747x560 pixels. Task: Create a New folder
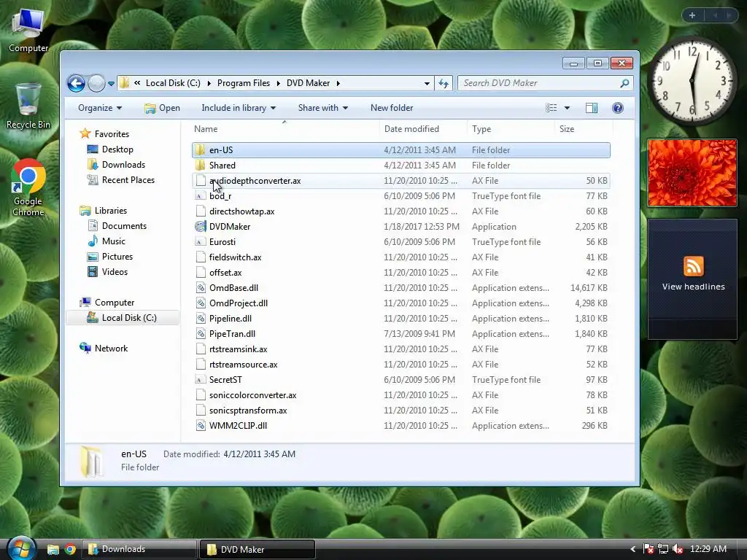(x=392, y=108)
